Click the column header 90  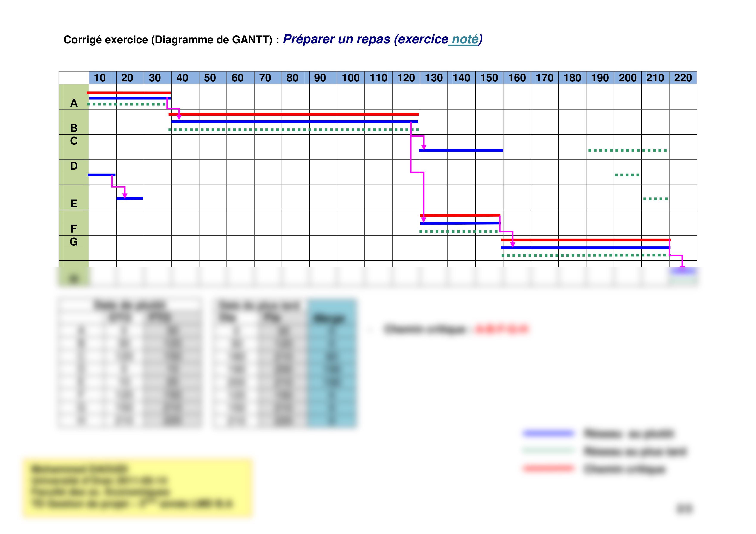[x=323, y=78]
